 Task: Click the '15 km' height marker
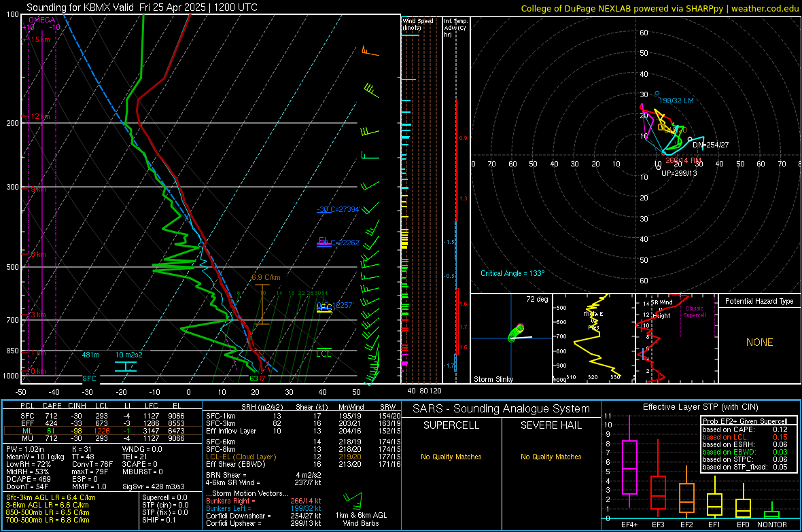pos(40,39)
